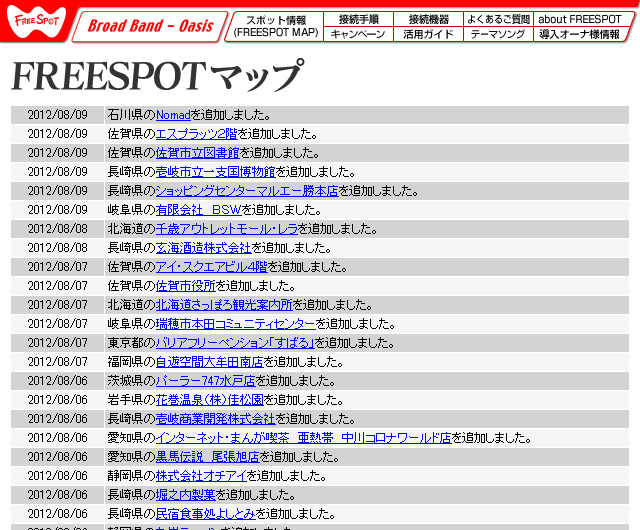This screenshot has width=640, height=530.
Task: Select 2012/08/07 date beside 佐賀市役所
Action: 58,286
